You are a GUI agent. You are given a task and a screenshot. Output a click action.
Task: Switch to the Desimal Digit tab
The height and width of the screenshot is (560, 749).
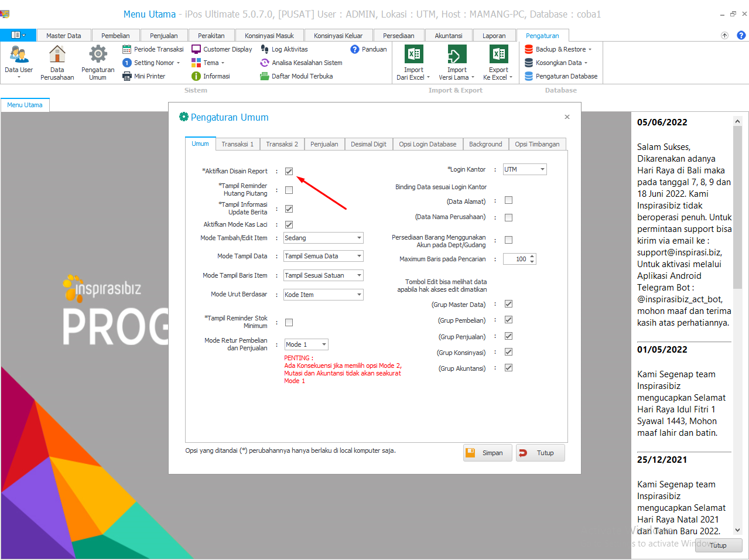[x=368, y=144]
